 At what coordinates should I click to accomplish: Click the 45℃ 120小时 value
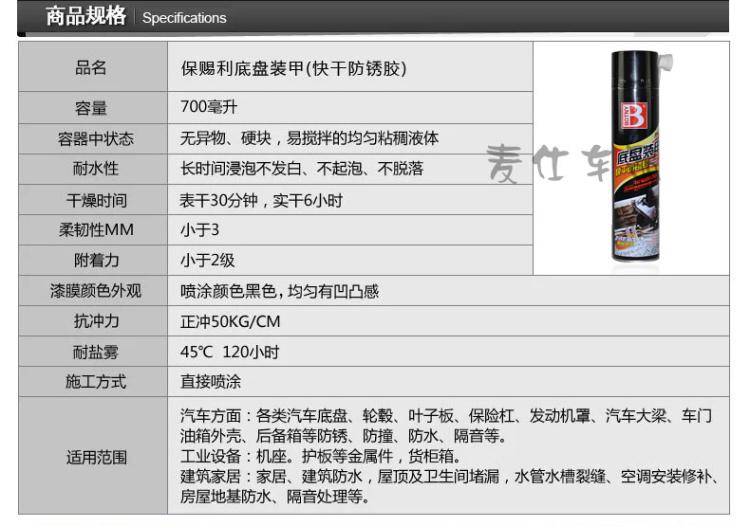tap(230, 352)
